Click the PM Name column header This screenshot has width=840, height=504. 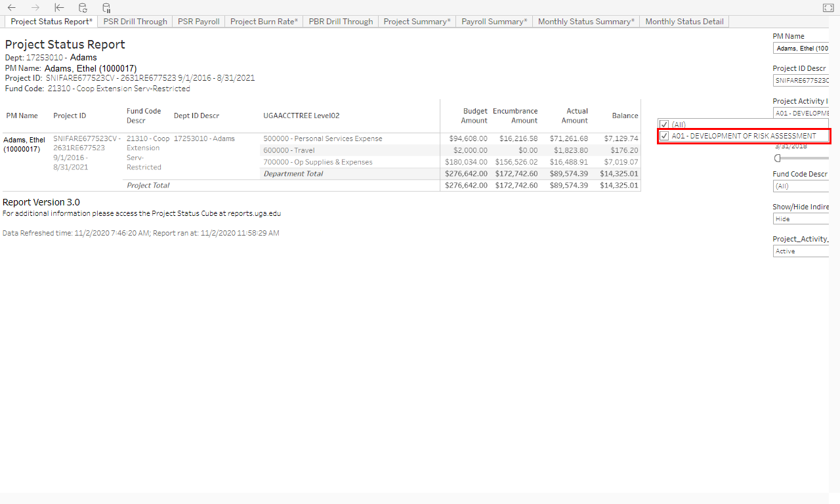tap(22, 115)
